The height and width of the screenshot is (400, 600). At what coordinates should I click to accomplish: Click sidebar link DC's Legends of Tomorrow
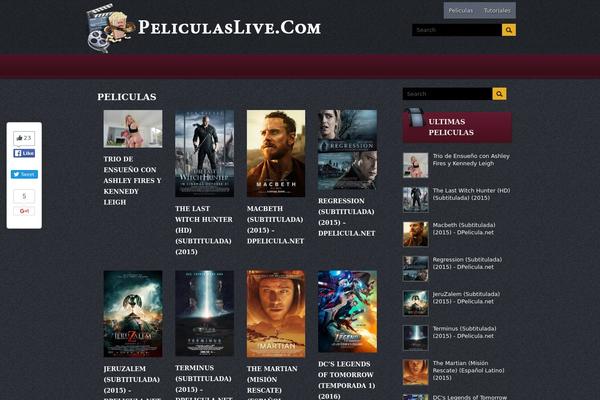pos(470,397)
